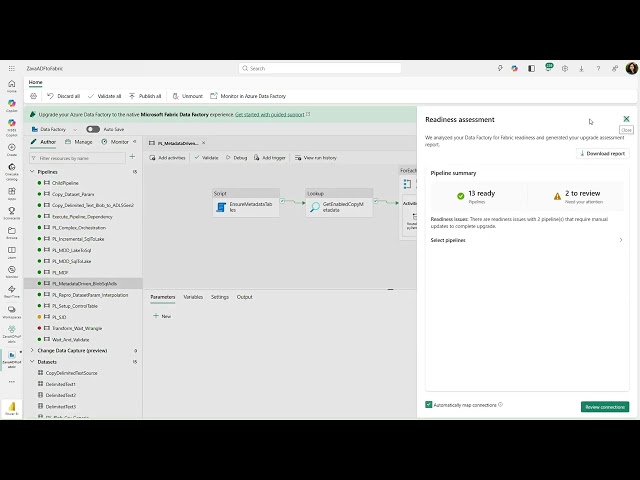Open the CopyDelimitedTextSource dataset

pyautogui.click(x=71, y=373)
